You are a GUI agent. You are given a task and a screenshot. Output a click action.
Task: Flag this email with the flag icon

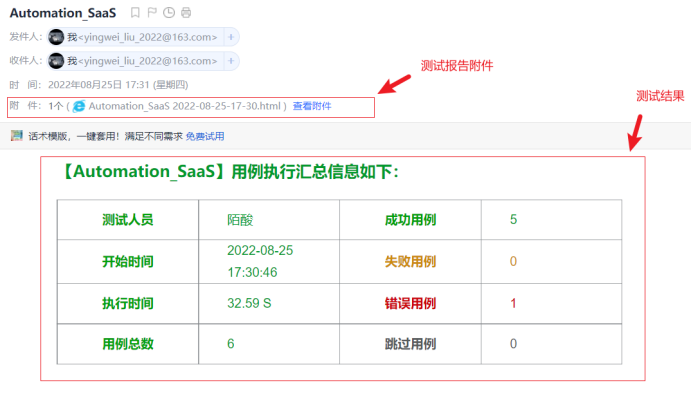(152, 13)
